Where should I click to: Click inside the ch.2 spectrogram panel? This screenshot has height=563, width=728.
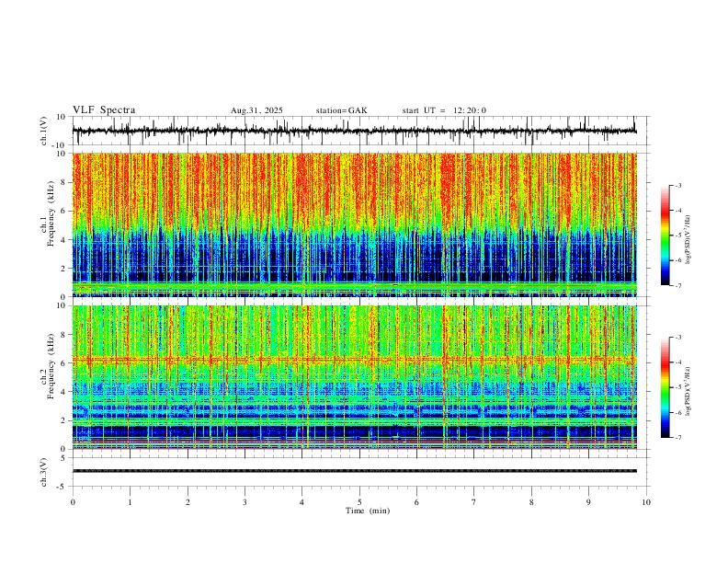click(x=354, y=377)
